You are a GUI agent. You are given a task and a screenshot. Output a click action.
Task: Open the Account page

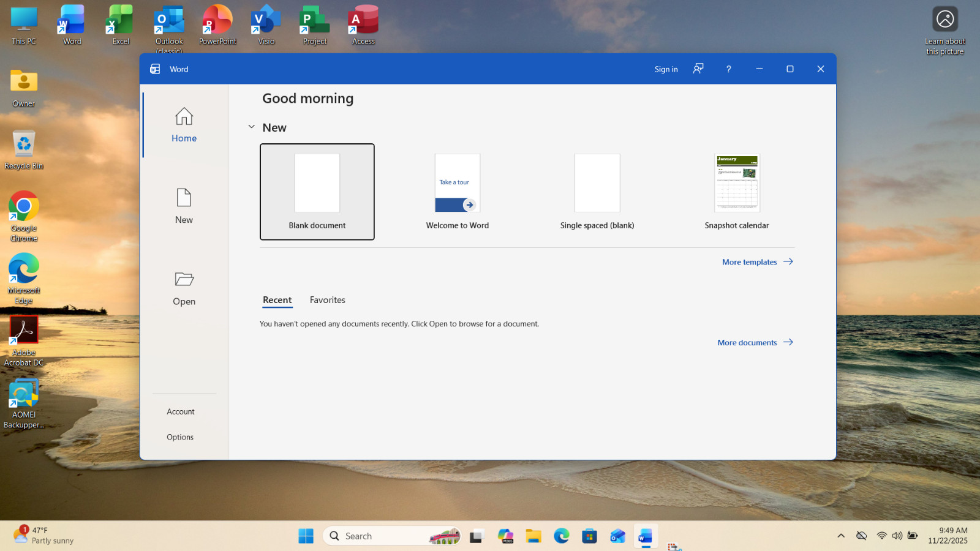pyautogui.click(x=181, y=411)
